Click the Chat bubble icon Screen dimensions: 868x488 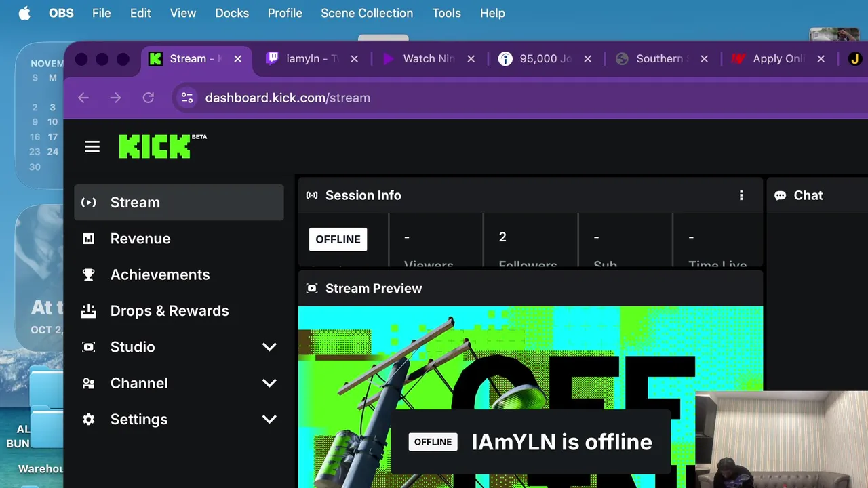[781, 195]
